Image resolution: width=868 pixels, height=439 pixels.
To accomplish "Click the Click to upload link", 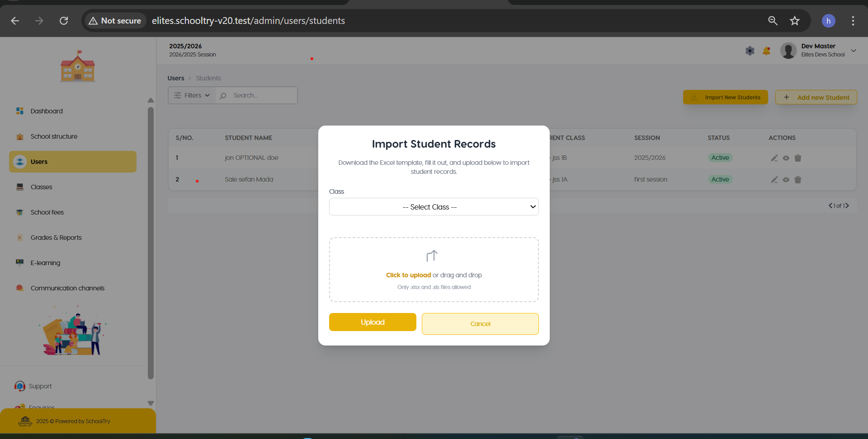I will [408, 275].
